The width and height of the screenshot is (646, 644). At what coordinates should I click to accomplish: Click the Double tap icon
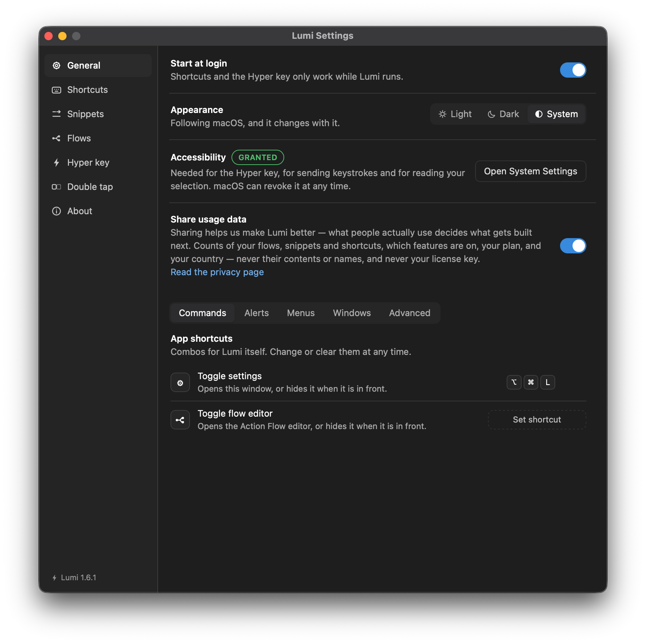(x=56, y=187)
